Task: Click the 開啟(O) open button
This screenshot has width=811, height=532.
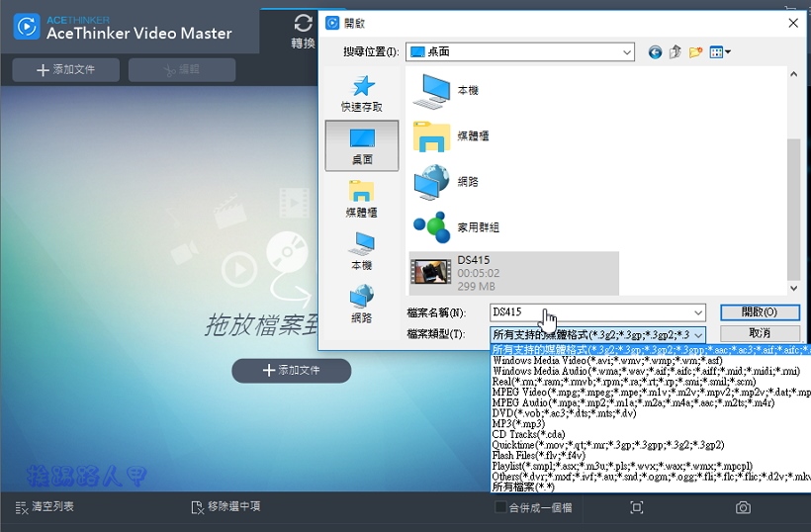Action: point(760,312)
